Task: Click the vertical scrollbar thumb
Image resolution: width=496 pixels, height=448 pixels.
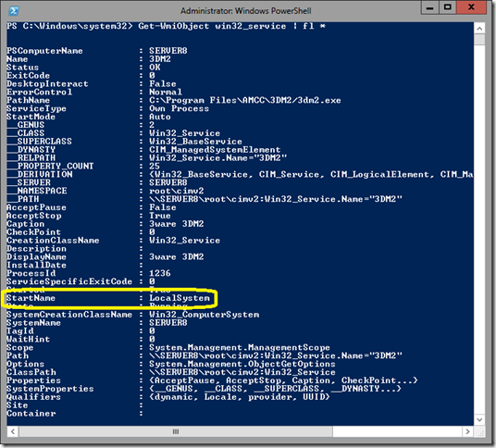Action: [479, 40]
